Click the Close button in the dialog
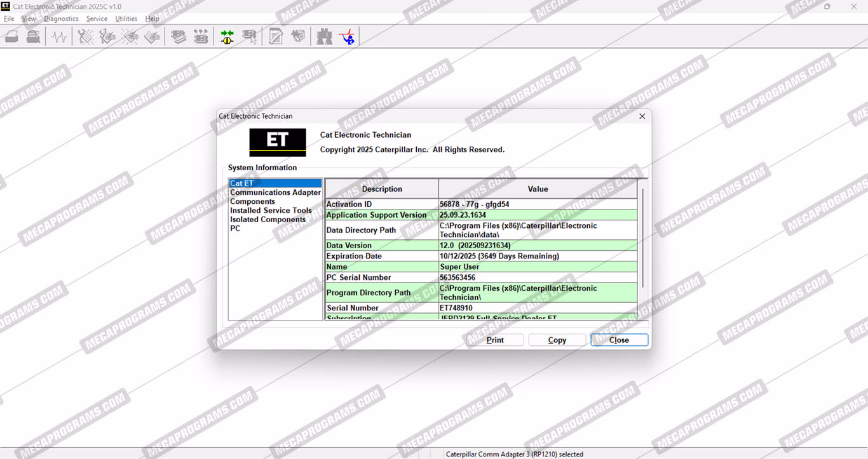The height and width of the screenshot is (459, 868). point(619,340)
